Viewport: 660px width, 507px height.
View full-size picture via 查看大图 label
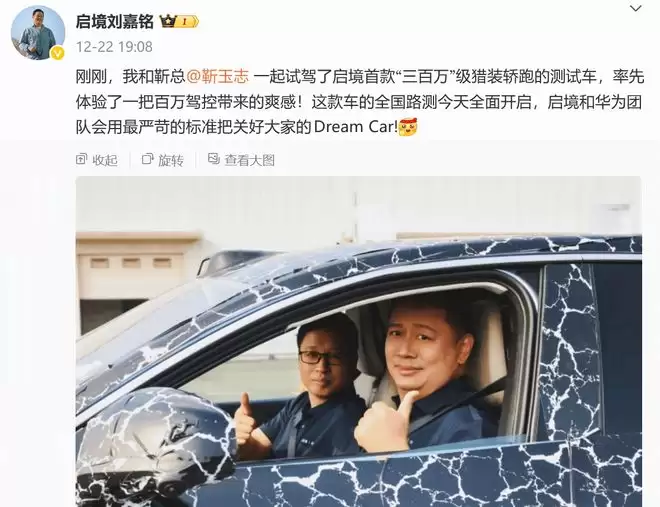coord(250,160)
